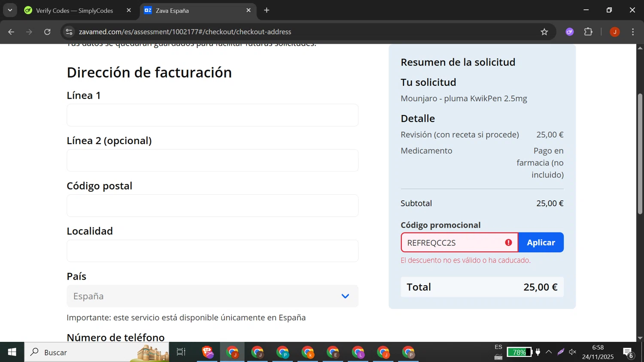The width and height of the screenshot is (644, 362).
Task: Open the tab search dropdown arrow
Action: click(10, 10)
